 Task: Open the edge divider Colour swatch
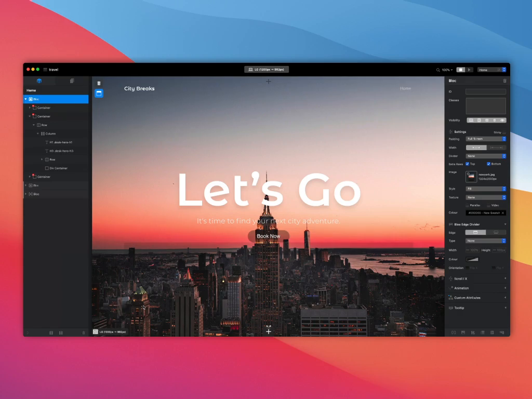472,259
